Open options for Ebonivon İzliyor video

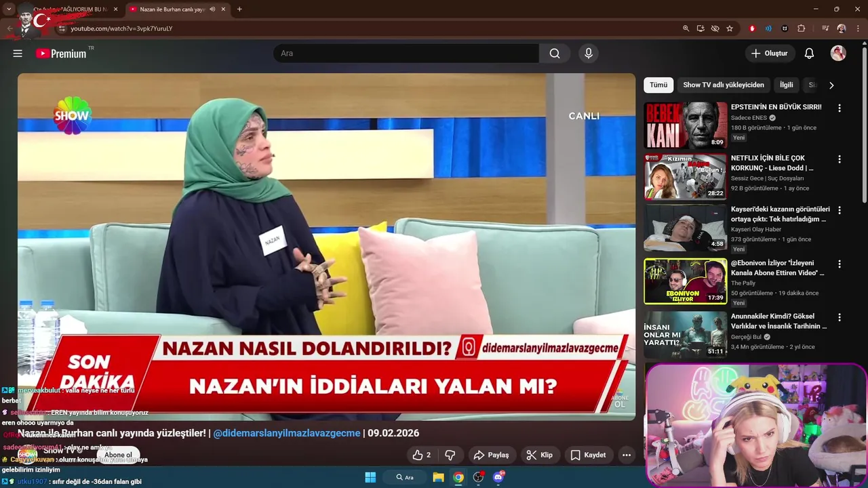coord(840,264)
